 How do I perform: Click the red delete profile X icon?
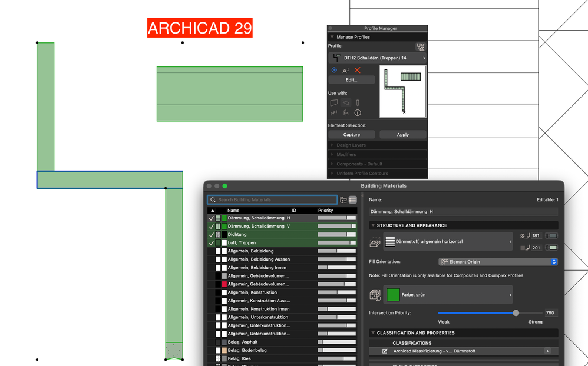(x=358, y=70)
